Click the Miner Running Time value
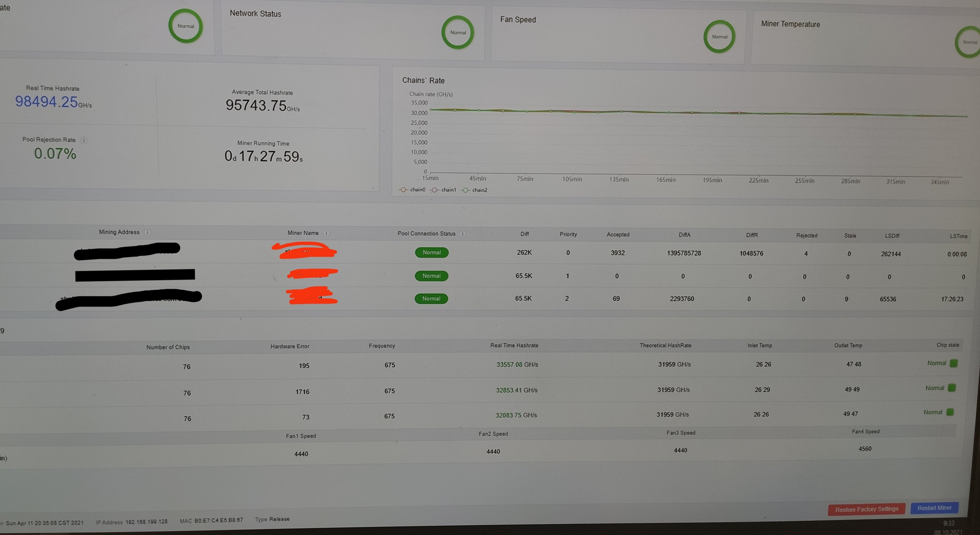Image resolution: width=980 pixels, height=535 pixels. point(264,156)
